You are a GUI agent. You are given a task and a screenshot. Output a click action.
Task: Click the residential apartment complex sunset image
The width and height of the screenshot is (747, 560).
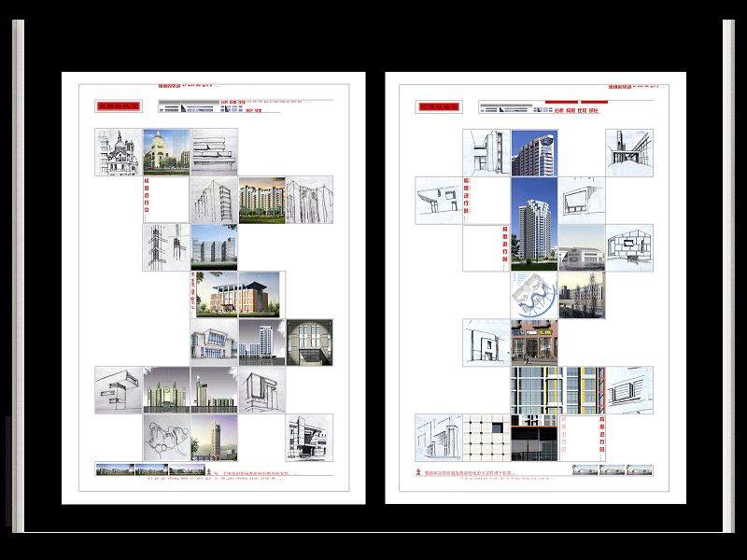coord(261,200)
